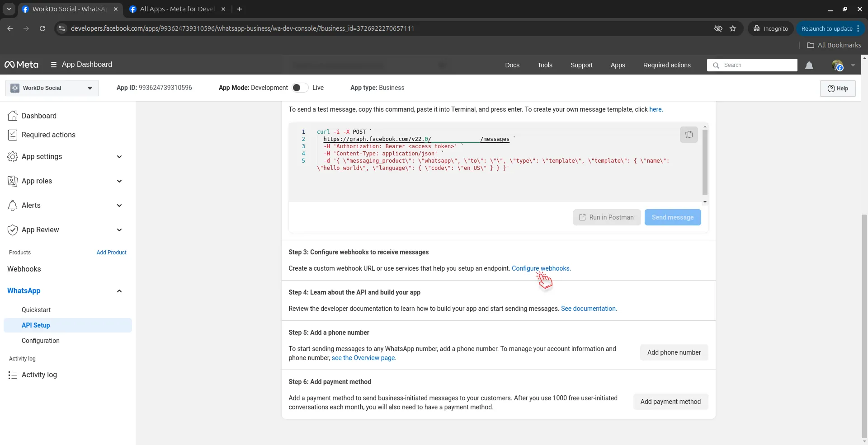Click the Add phone number button
Screen dimensions: 868x445
(674, 352)
